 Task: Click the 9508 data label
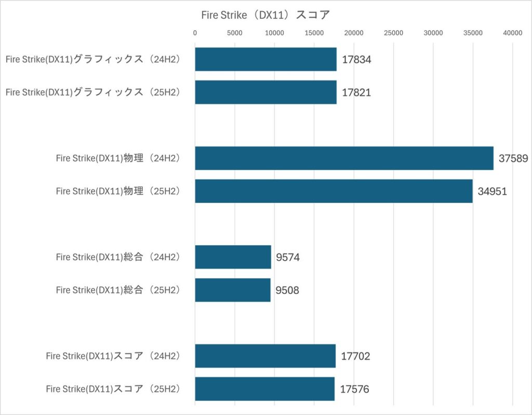(x=287, y=290)
